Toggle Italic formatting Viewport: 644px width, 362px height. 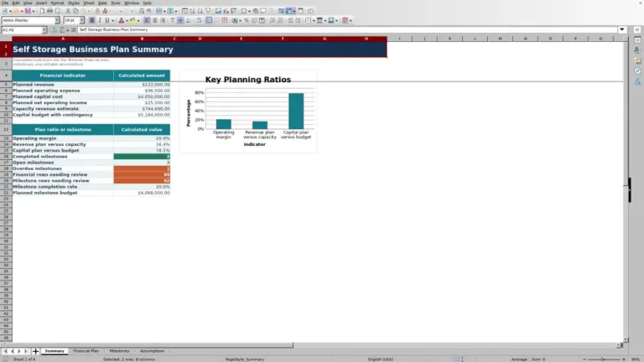(x=100, y=20)
